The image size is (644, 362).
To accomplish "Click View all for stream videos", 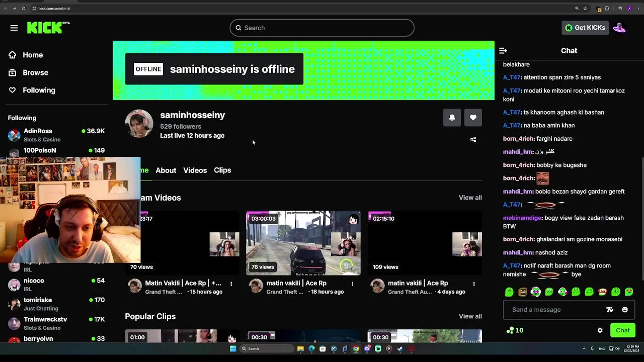I will point(470,198).
